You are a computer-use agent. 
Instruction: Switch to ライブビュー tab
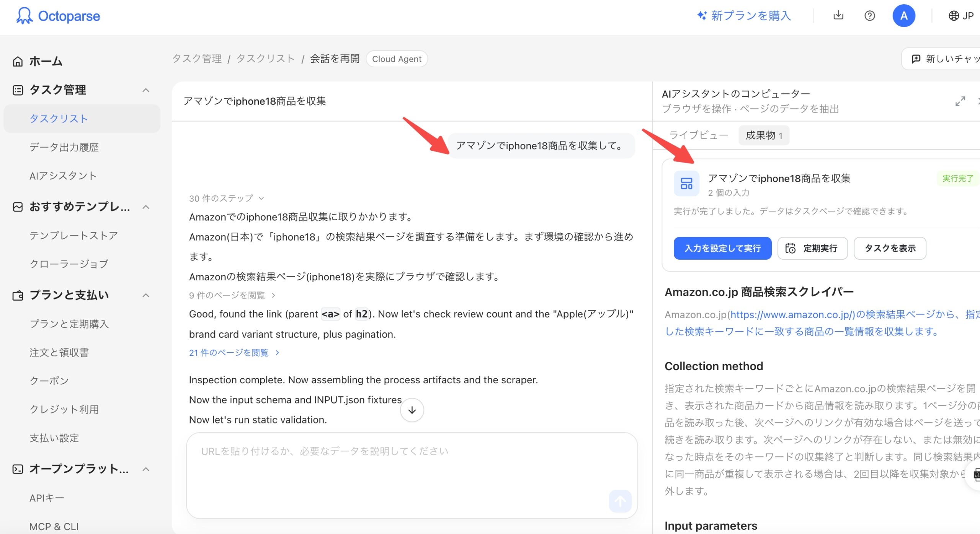pos(698,135)
